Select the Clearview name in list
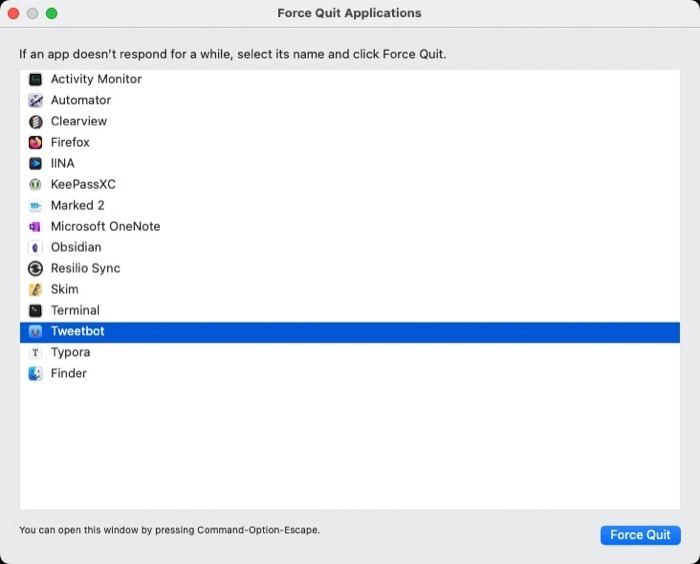 coord(79,121)
